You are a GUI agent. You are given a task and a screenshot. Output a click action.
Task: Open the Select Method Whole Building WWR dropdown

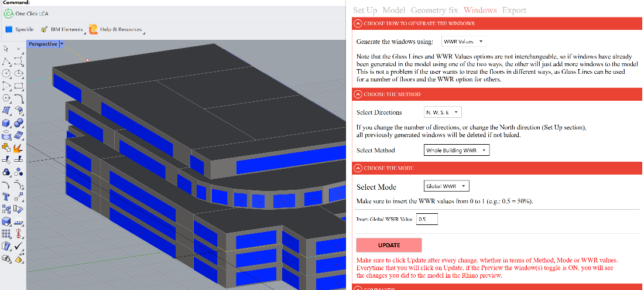(456, 150)
